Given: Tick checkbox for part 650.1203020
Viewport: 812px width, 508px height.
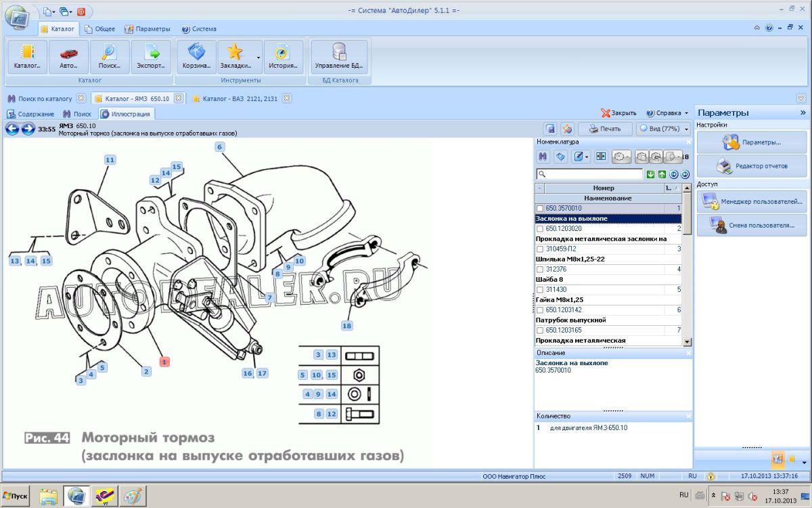Looking at the screenshot, I should pyautogui.click(x=539, y=229).
